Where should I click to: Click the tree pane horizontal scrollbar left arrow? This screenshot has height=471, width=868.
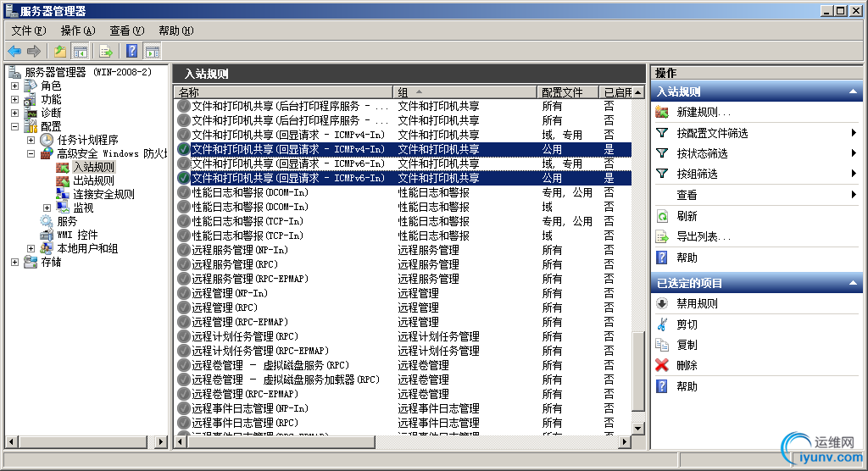point(12,441)
